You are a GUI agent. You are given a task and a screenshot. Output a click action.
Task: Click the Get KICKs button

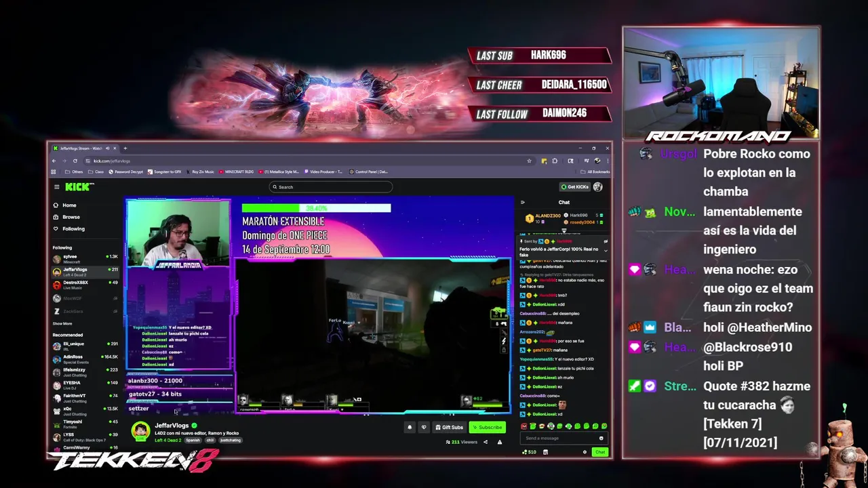coord(575,187)
